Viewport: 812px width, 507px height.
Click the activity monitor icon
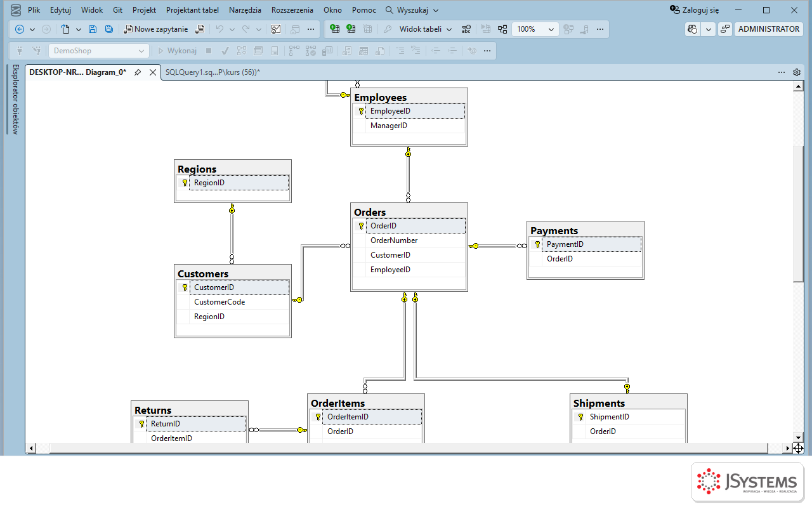click(x=276, y=29)
